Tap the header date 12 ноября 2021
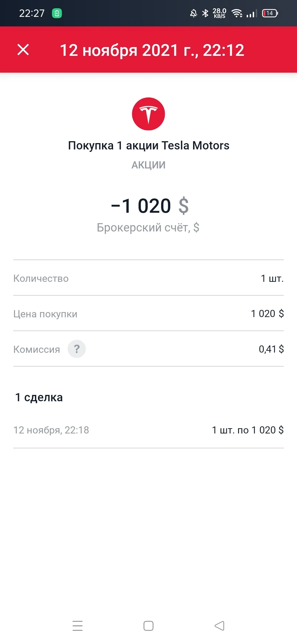Viewport: 297px width, 644px height. [x=119, y=50]
